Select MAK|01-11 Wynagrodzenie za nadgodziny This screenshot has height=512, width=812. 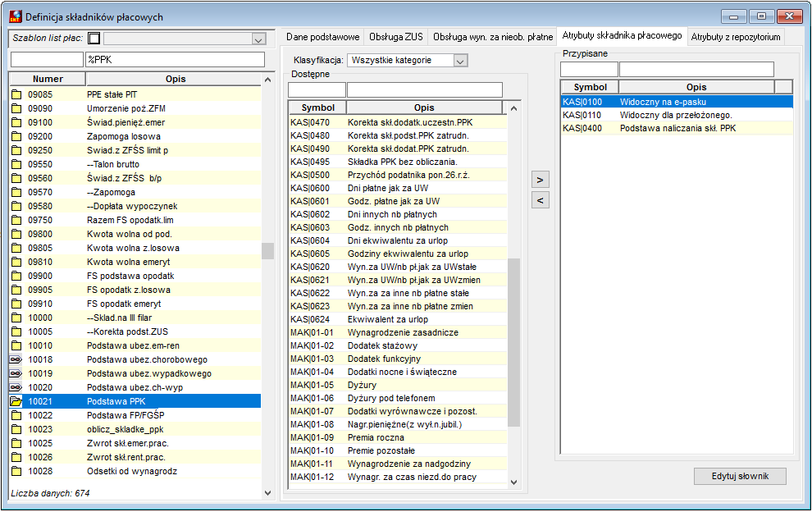pyautogui.click(x=398, y=464)
